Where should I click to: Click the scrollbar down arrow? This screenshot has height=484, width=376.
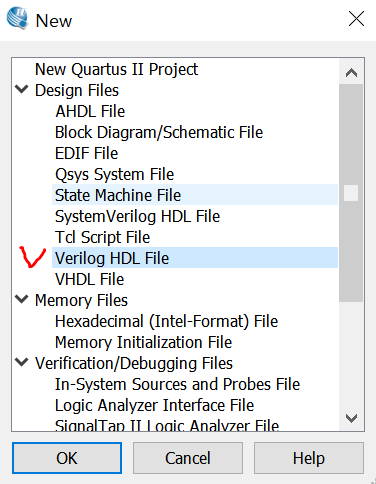click(351, 418)
